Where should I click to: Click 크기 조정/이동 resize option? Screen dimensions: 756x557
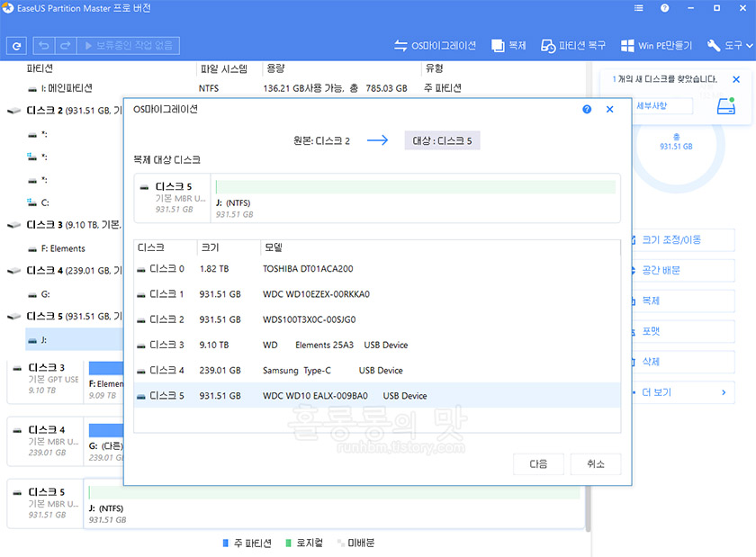(683, 239)
